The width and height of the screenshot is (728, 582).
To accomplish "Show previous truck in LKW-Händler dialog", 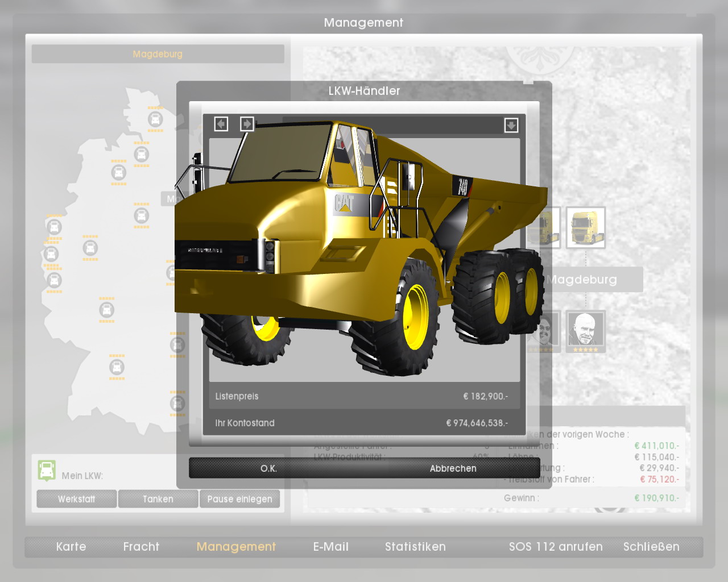I will point(221,124).
